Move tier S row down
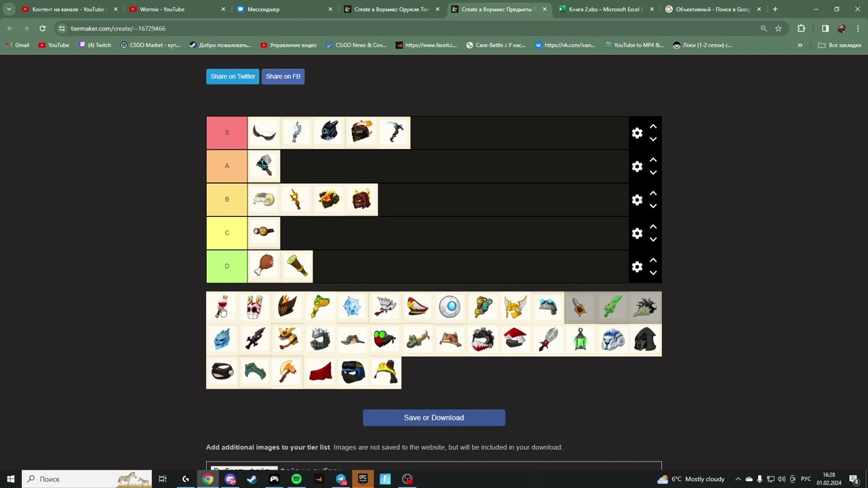The height and width of the screenshot is (488, 868). click(x=653, y=139)
